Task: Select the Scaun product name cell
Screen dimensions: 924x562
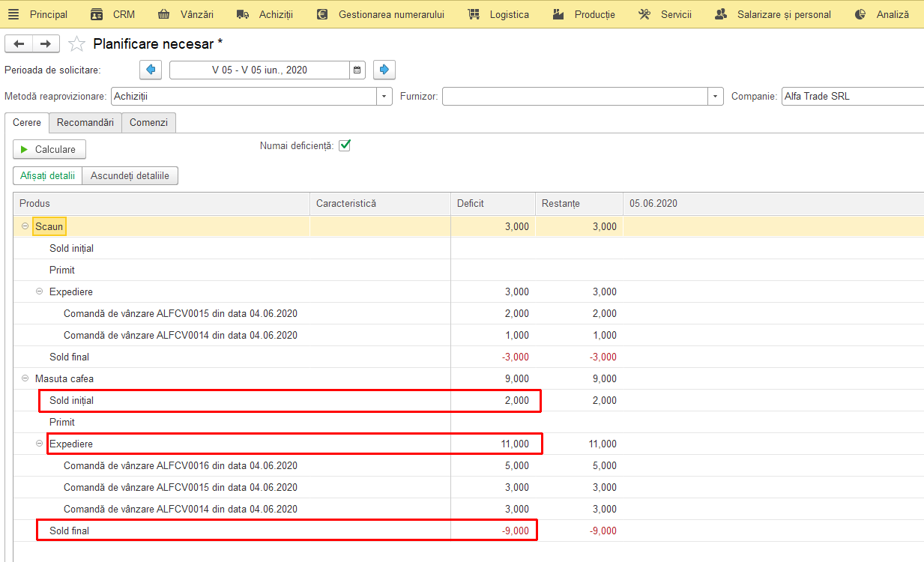Action: coord(49,226)
